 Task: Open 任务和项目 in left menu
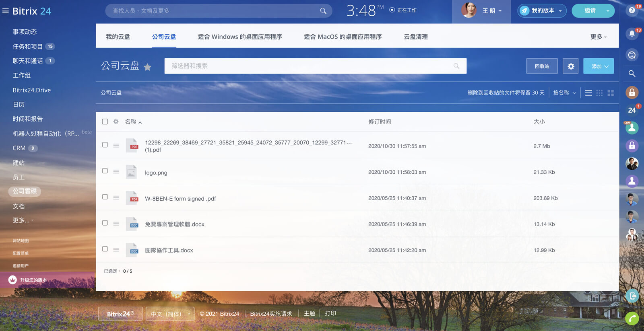coord(28,47)
